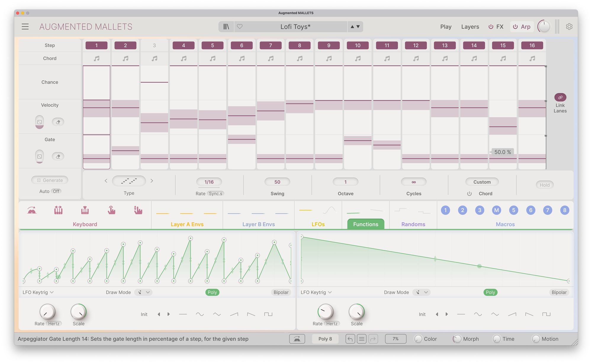Toggle Poly on the left function

pos(212,292)
